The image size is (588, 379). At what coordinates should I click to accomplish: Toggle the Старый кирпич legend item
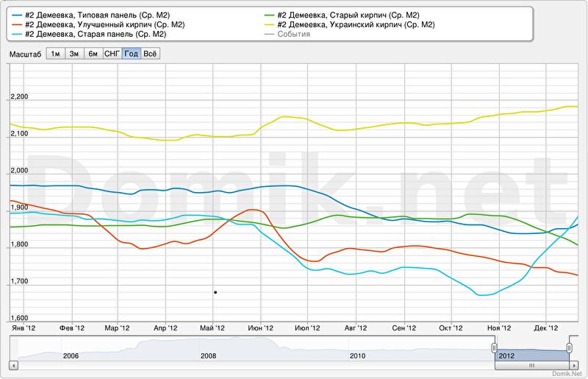(x=344, y=15)
